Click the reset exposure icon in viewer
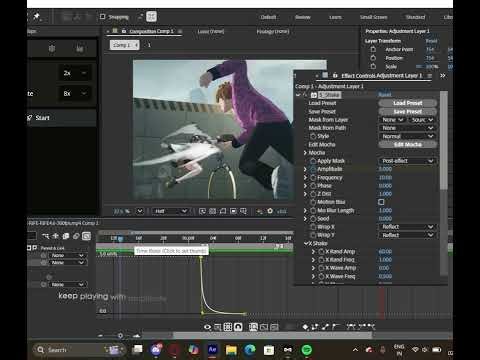Image resolution: width=480 pixels, height=360 pixels. click(270, 211)
